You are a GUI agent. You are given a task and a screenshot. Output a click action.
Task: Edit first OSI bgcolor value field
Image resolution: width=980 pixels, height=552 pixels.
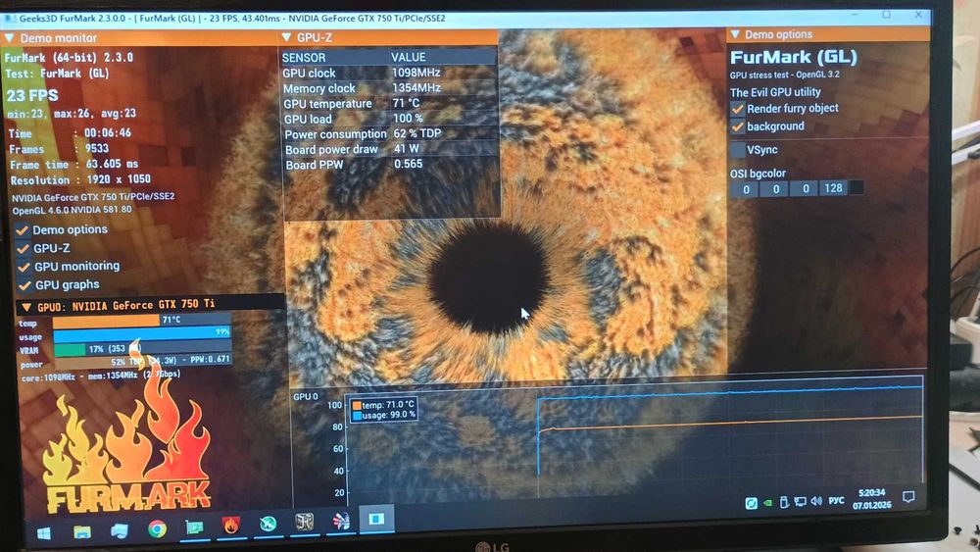(x=746, y=189)
